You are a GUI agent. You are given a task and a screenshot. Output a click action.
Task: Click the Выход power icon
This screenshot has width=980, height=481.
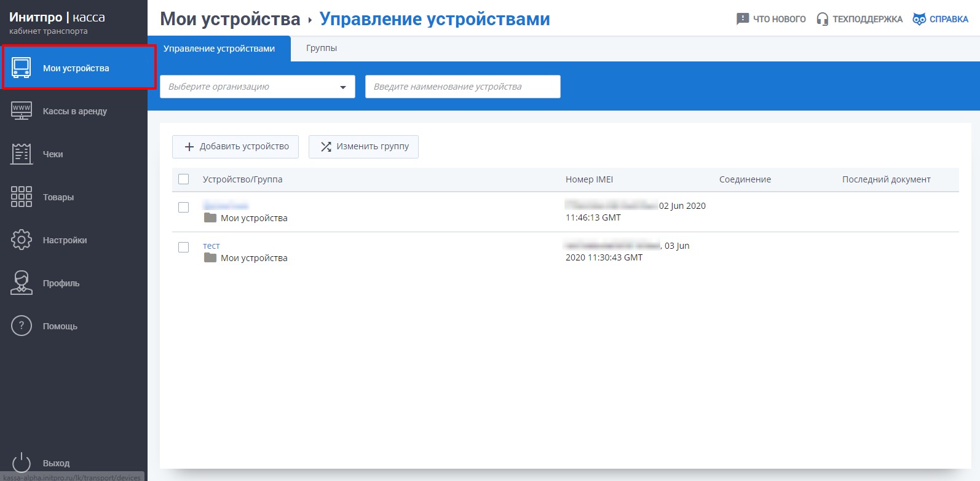pyautogui.click(x=22, y=463)
